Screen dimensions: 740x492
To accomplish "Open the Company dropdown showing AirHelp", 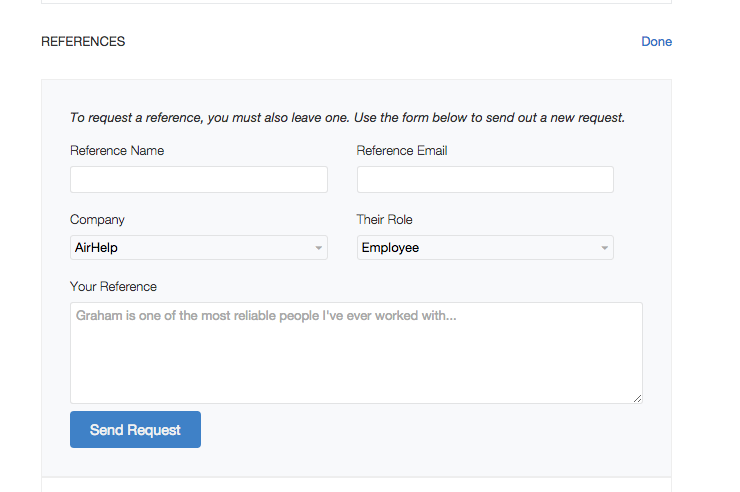I will point(199,248).
